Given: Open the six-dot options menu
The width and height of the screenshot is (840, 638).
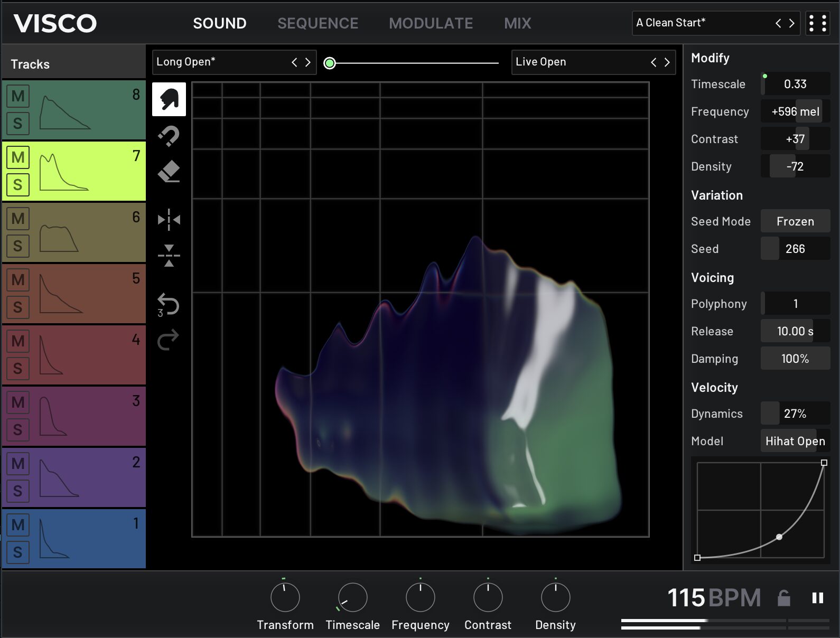Looking at the screenshot, I should (x=817, y=23).
